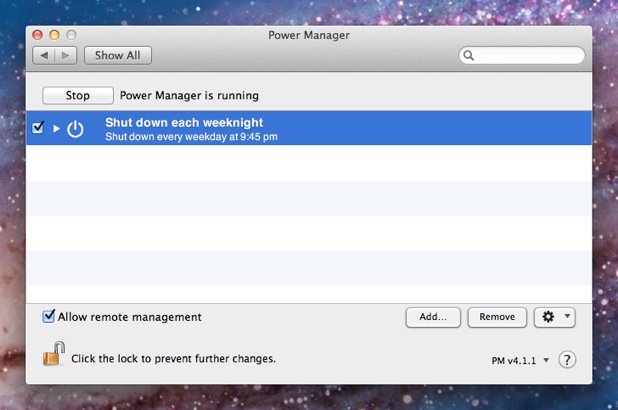
Task: Click the Add... button
Action: 433,317
